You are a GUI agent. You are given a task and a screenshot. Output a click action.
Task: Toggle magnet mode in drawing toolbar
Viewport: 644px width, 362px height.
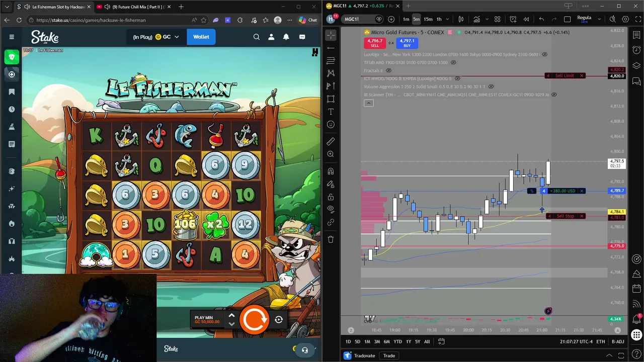331,171
